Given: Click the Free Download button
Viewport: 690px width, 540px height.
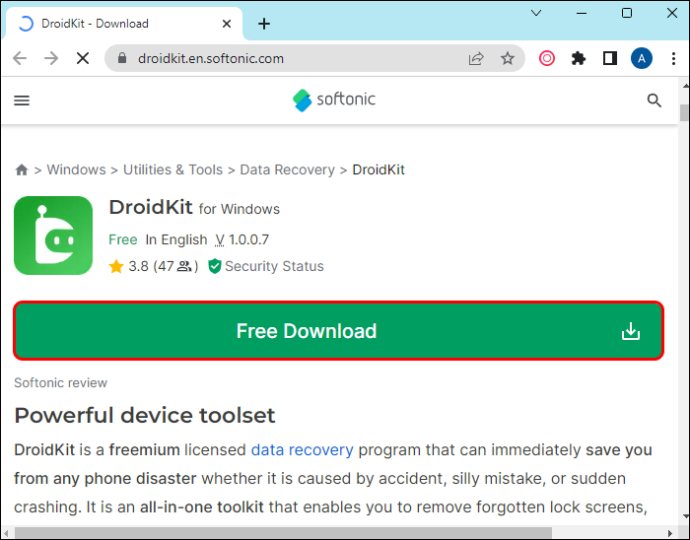Looking at the screenshot, I should [338, 331].
